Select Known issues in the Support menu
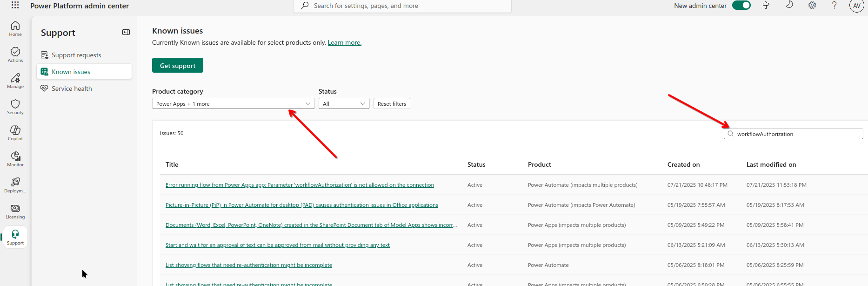This screenshot has height=286, width=868. point(84,72)
